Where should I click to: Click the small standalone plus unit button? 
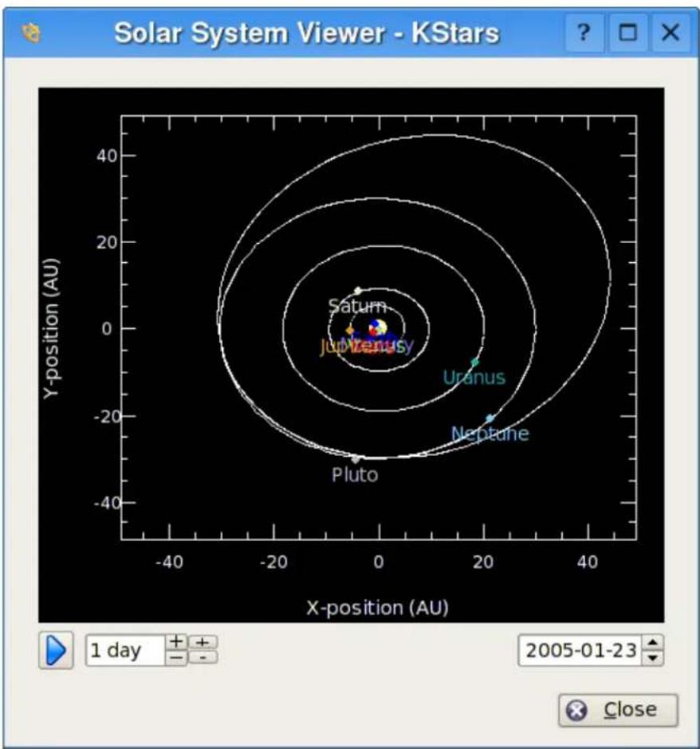pos(203,642)
